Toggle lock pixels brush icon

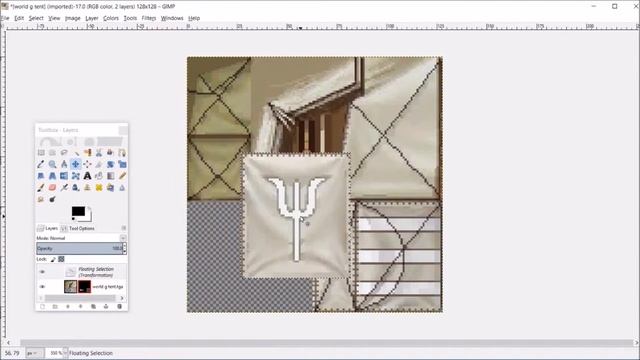pos(53,259)
